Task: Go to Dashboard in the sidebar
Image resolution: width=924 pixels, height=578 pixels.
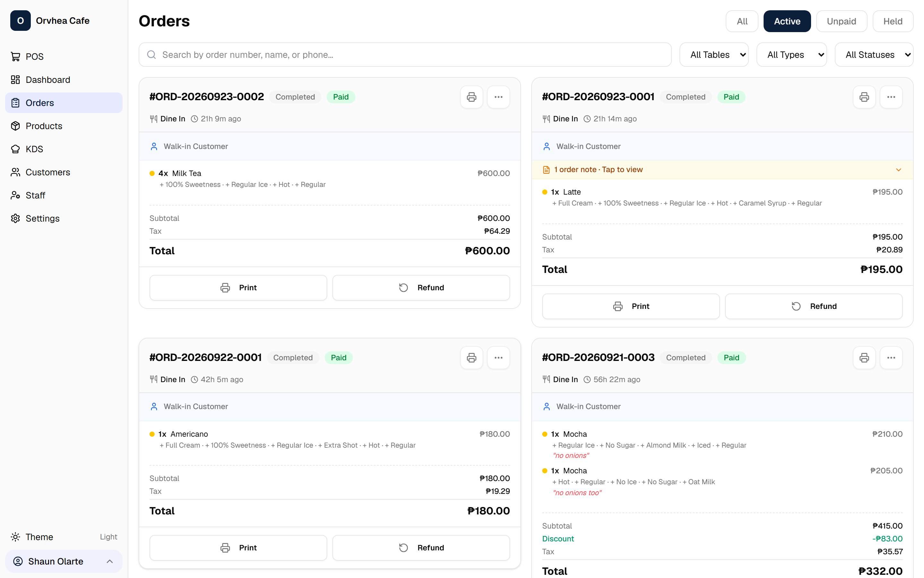Action: click(64, 80)
